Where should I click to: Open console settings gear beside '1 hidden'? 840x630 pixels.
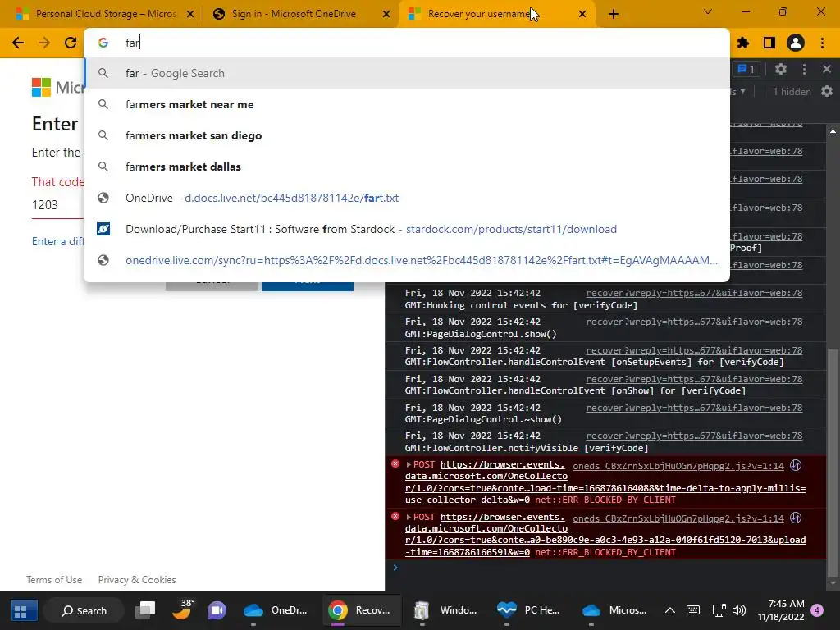827,92
